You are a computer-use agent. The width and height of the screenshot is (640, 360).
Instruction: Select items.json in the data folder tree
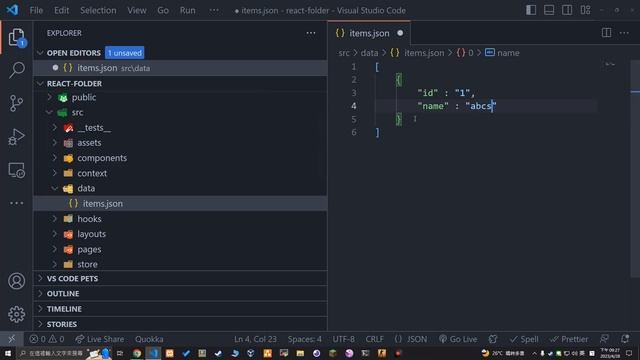(x=180, y=203)
